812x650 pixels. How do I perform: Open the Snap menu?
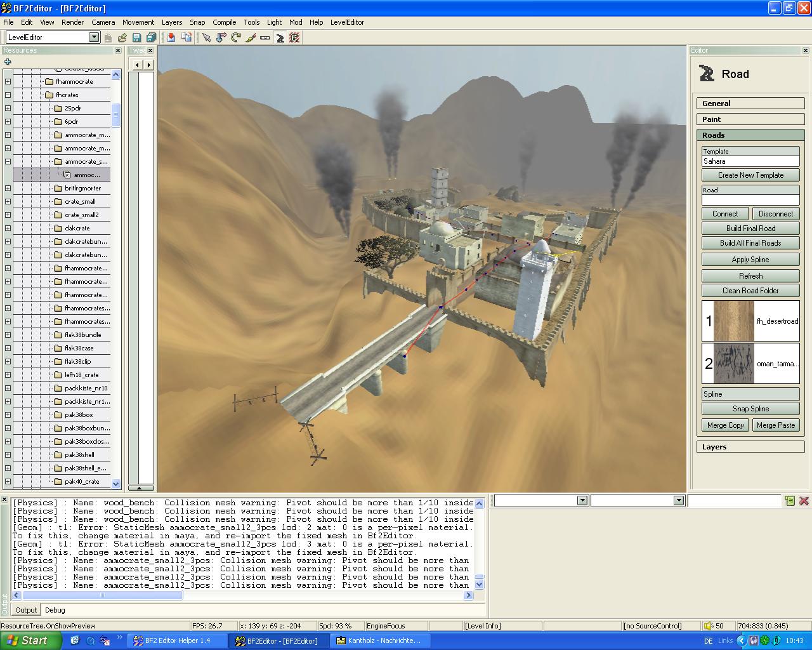[197, 22]
